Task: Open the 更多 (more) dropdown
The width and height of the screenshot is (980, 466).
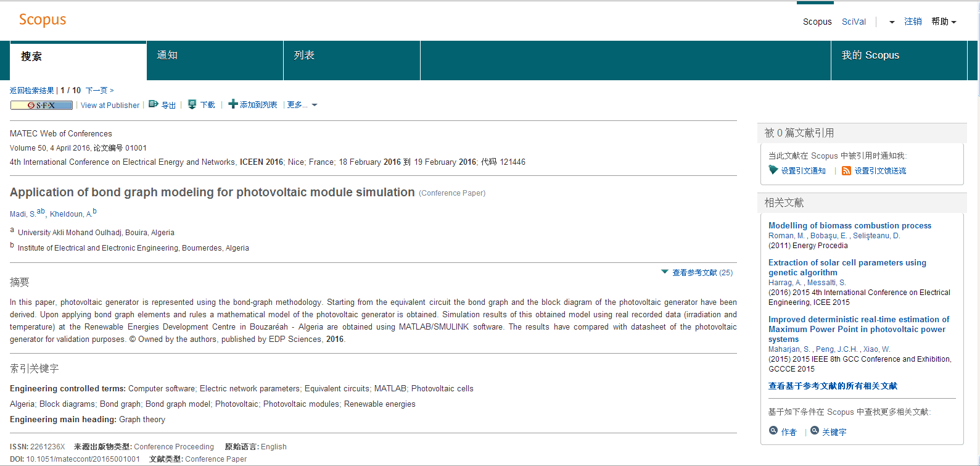Action: tap(302, 105)
